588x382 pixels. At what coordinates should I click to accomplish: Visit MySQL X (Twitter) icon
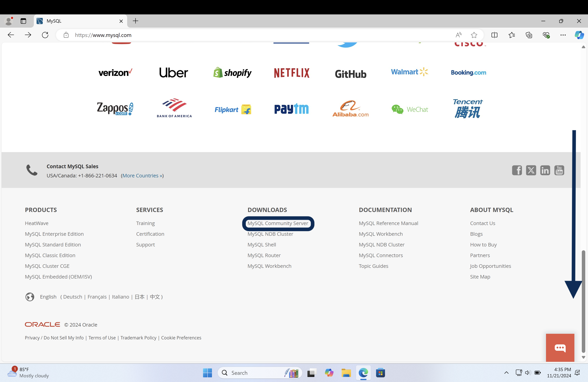(531, 170)
